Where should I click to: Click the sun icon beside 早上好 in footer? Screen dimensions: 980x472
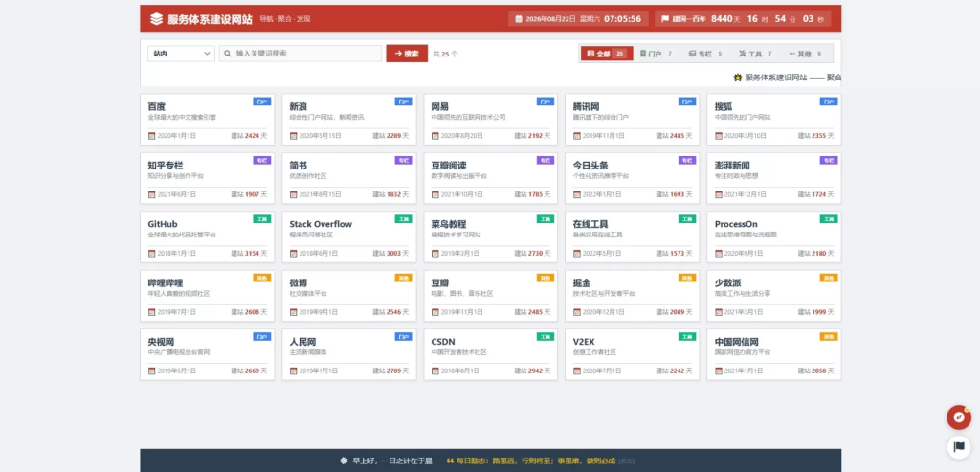[344, 461]
